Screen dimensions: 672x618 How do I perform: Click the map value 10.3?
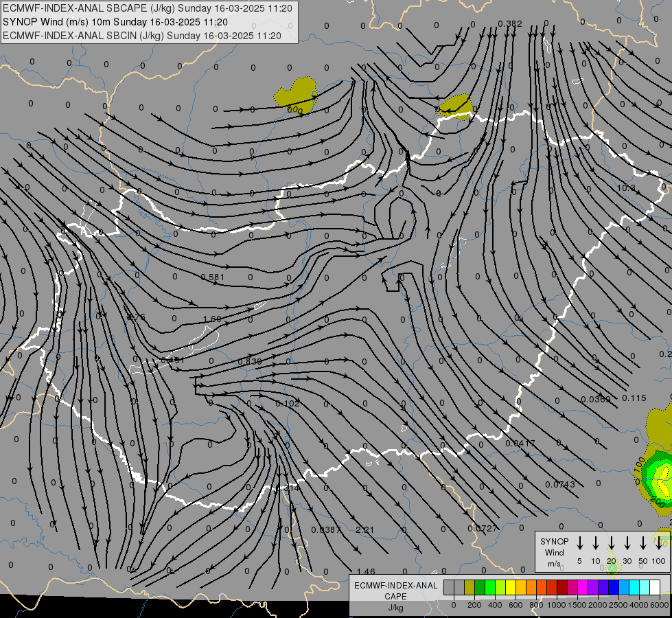(x=626, y=188)
